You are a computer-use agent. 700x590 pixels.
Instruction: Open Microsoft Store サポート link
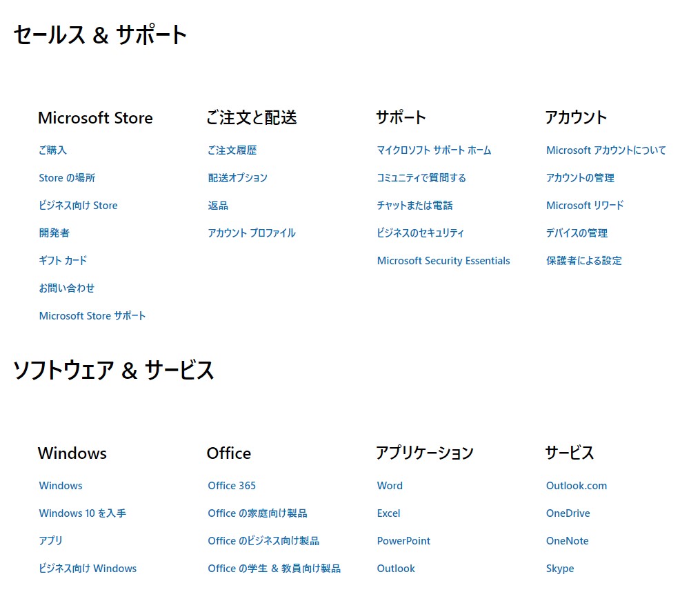coord(92,316)
